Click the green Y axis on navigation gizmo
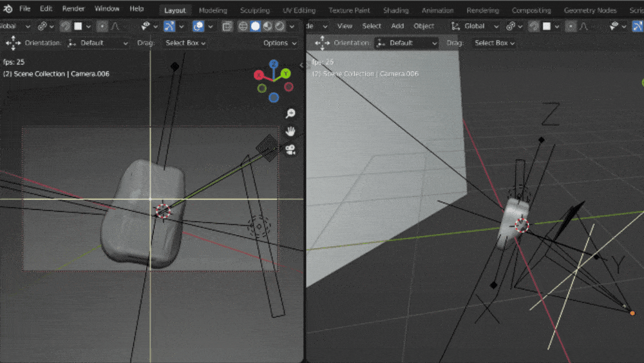Screen dimensions: 644x363 coord(286,74)
